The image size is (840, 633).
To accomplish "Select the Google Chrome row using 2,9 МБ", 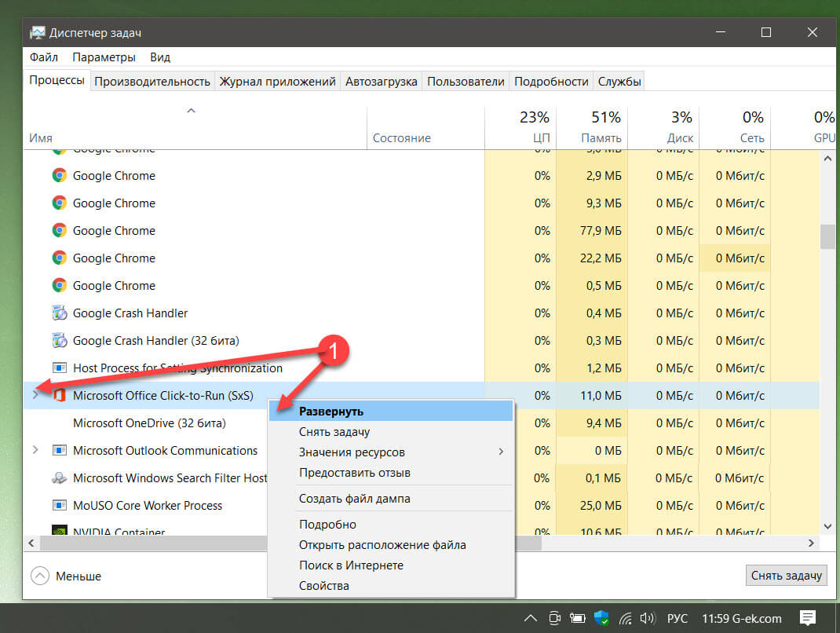I will coord(421,176).
